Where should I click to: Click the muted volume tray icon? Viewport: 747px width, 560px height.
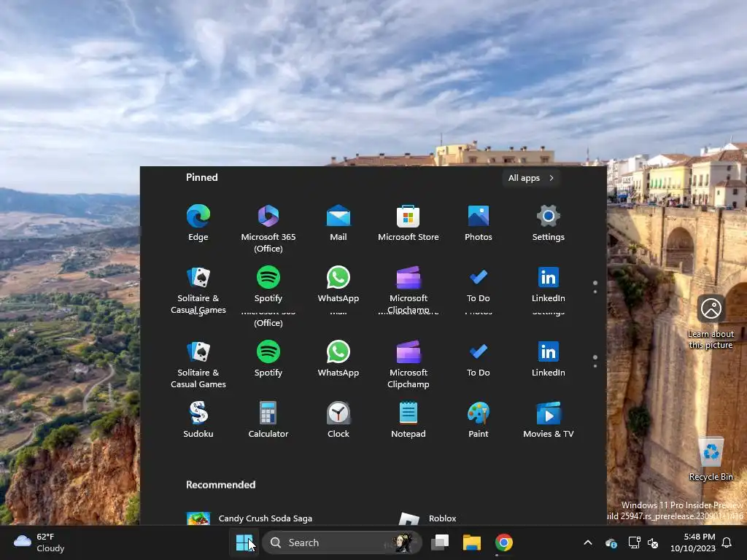[653, 542]
